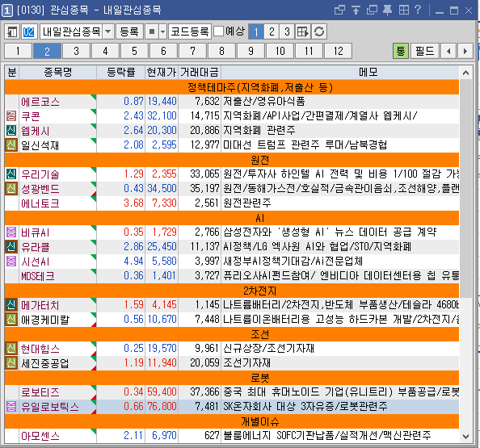
Task: Click the scrollbar up arrow
Action: pos(465,73)
